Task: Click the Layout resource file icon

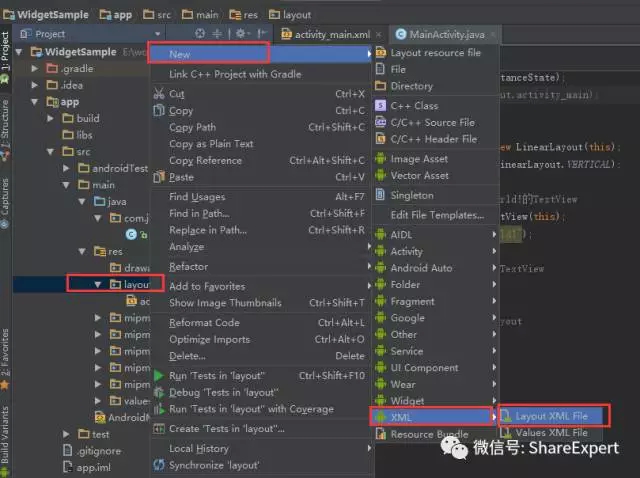Action: (380, 53)
